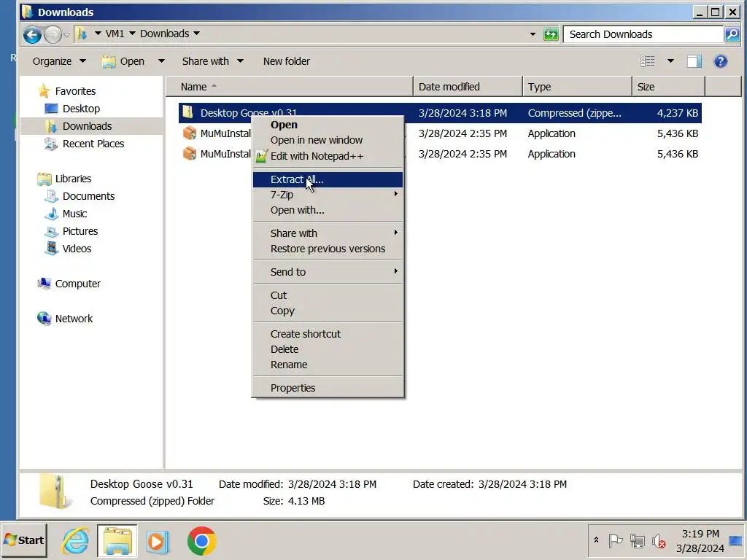747x560 pixels.
Task: Click the refresh icon beside the address bar
Action: pyautogui.click(x=551, y=34)
